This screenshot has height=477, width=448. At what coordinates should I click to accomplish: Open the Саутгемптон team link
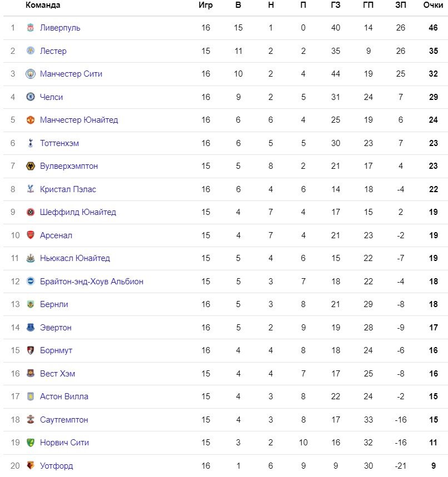click(64, 420)
